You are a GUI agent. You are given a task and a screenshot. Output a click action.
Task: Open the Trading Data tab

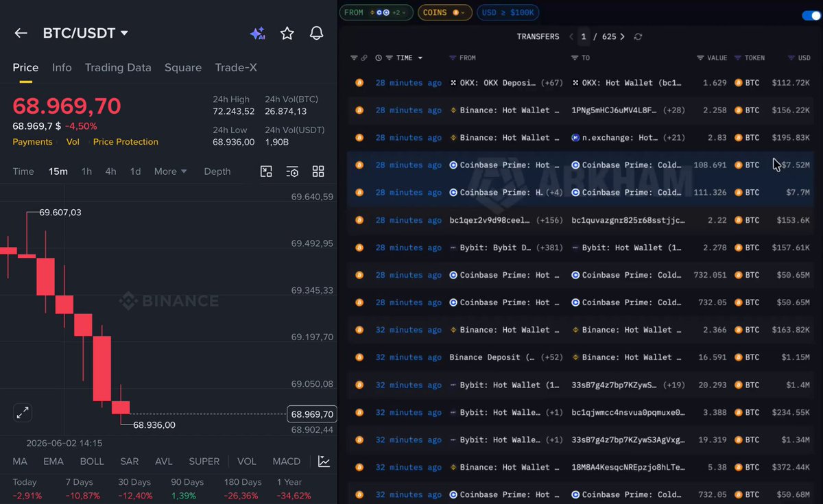(118, 67)
